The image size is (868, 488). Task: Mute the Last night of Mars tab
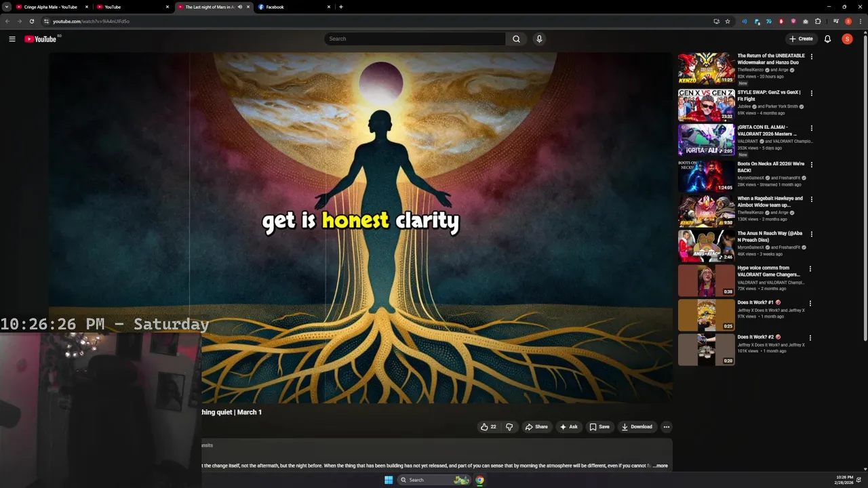[x=239, y=7]
